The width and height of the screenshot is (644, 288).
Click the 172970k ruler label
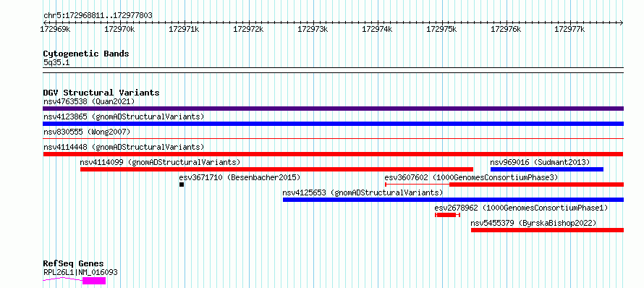[119, 29]
